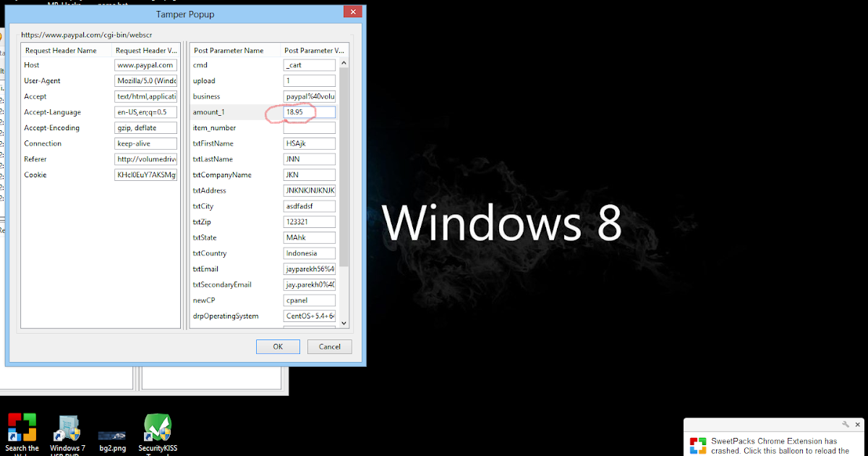Screen dimensions: 868x456
Task: Edit the Accept-Language header value field
Action: click(x=145, y=112)
